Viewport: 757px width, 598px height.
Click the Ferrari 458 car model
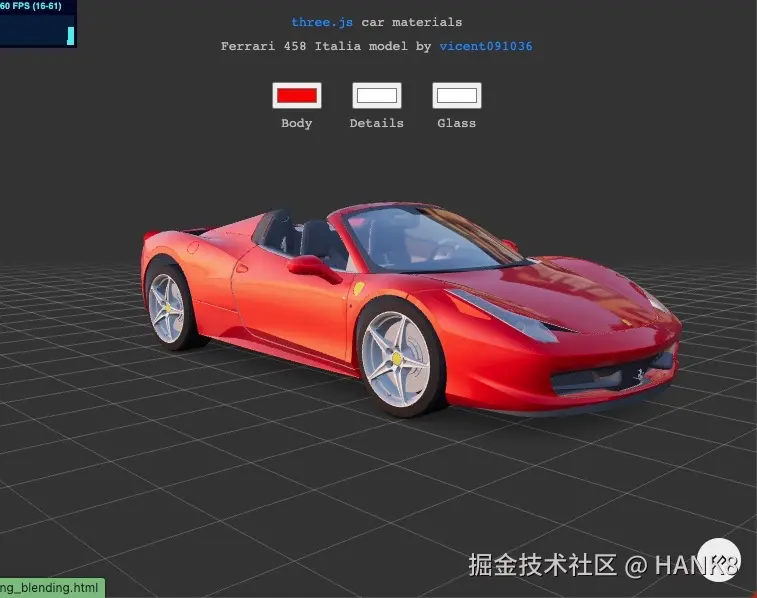[x=410, y=309]
